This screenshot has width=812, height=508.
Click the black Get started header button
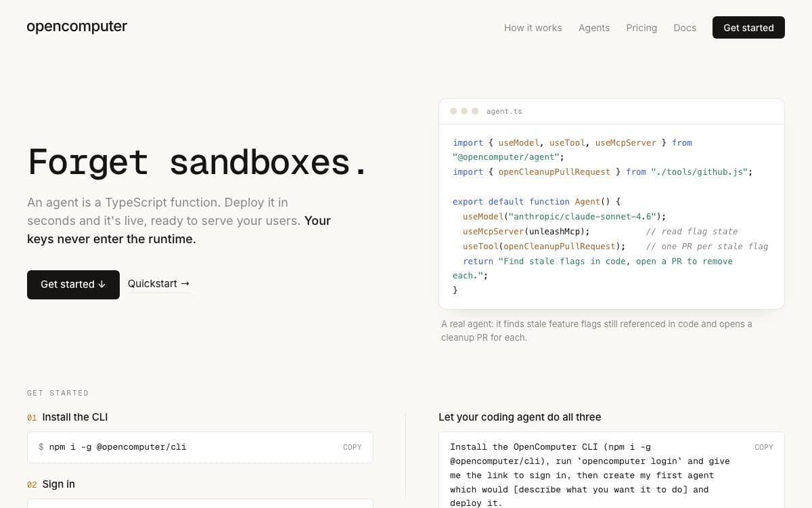click(748, 28)
